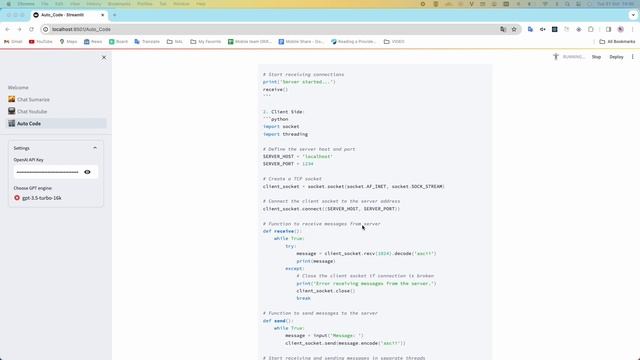Close the Auto_Code Streamlit tab
The height and width of the screenshot is (360, 640).
pyautogui.click(x=102, y=15)
